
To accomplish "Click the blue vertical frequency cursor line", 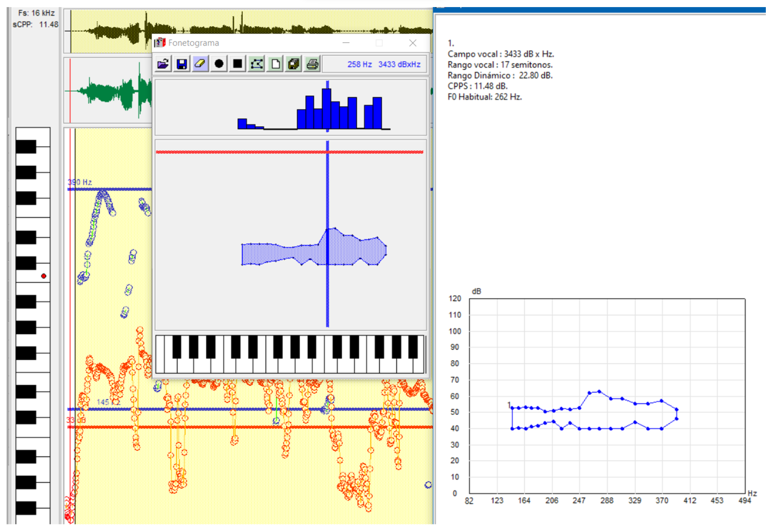I will 327,296.
